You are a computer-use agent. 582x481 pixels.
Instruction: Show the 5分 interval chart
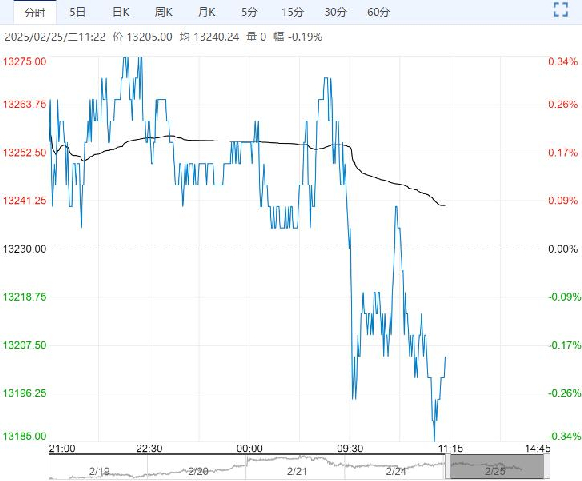[x=249, y=12]
